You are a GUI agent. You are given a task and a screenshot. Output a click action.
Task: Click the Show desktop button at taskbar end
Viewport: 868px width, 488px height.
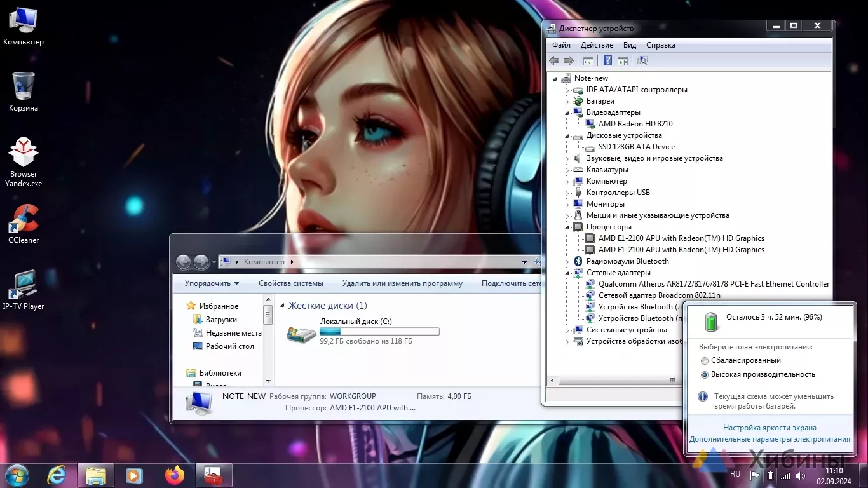point(864,475)
